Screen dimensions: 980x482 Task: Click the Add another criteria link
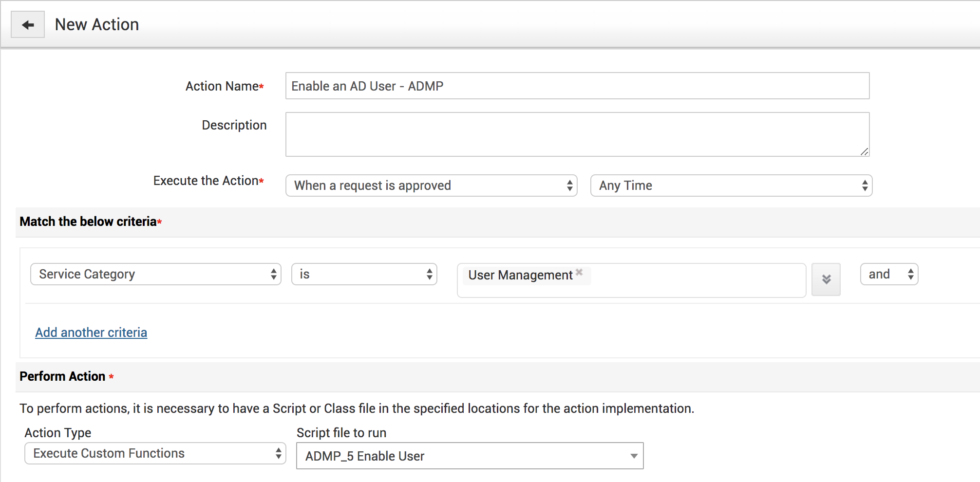[x=91, y=333]
